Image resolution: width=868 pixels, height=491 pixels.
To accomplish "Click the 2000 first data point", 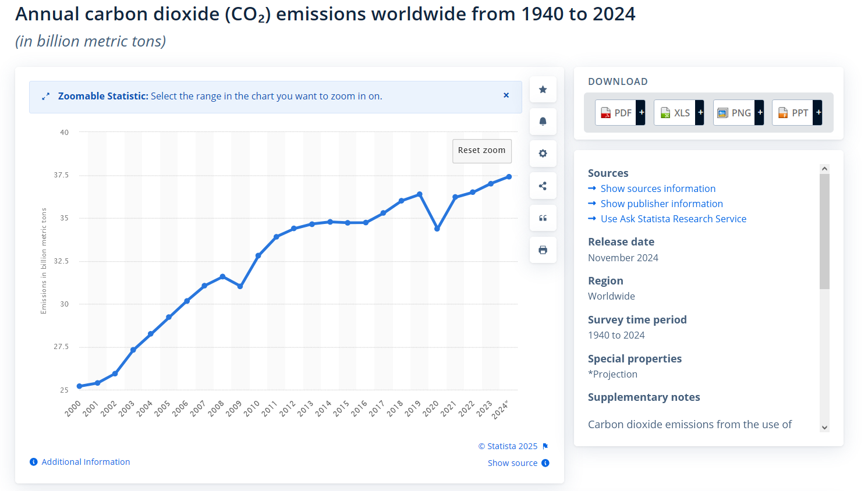I will [x=80, y=386].
